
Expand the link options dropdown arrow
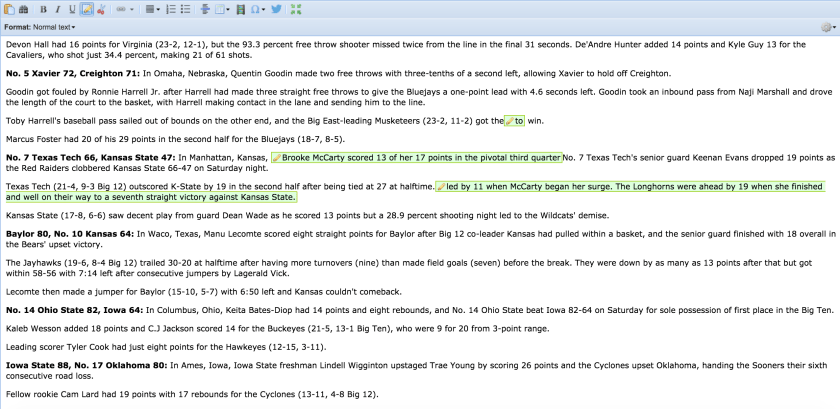[x=132, y=9]
